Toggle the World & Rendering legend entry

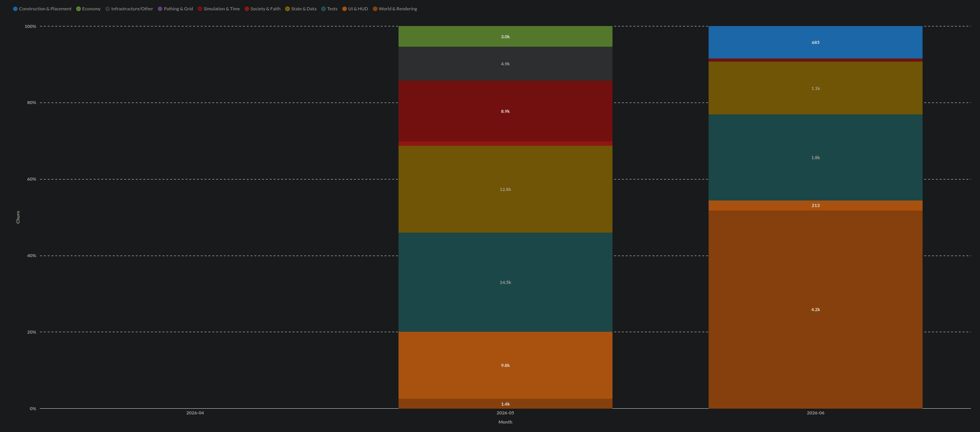coord(395,9)
